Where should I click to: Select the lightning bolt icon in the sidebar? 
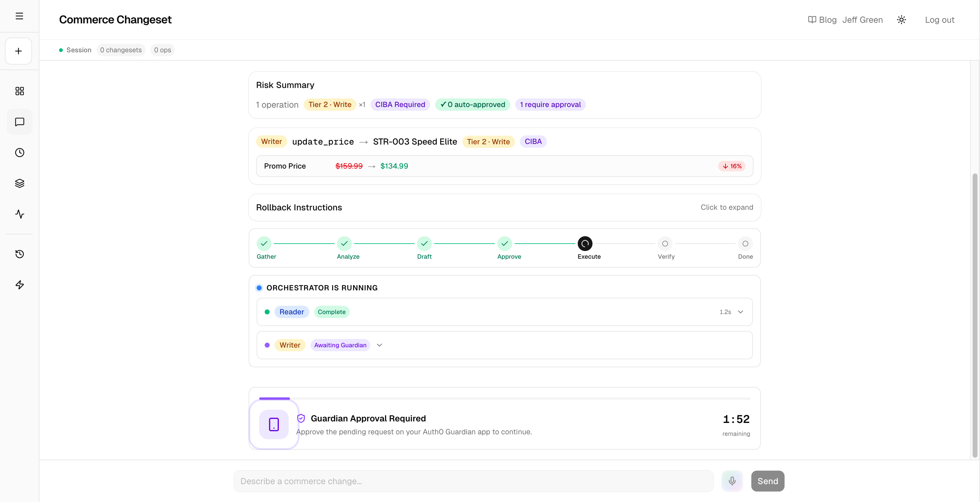[x=19, y=285]
